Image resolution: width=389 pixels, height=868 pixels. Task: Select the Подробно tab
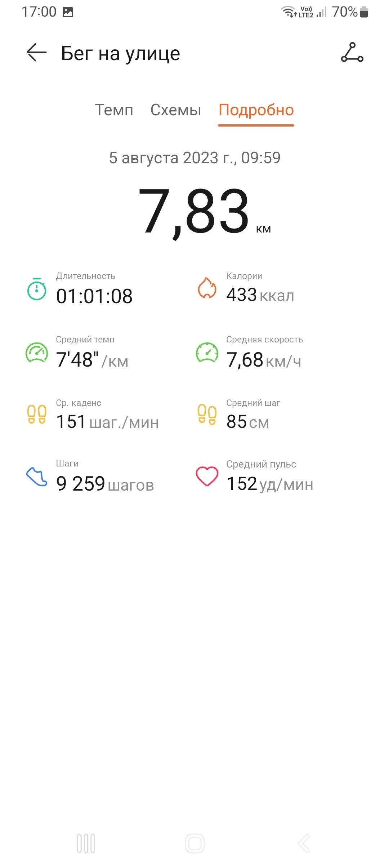256,110
